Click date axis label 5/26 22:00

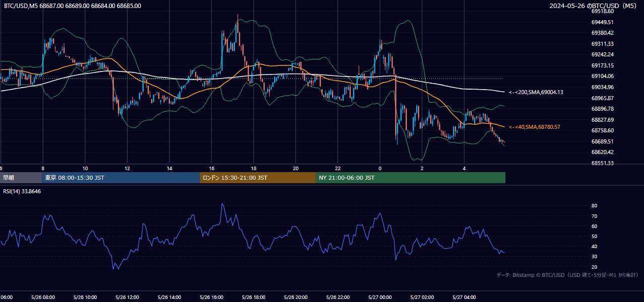(338, 297)
